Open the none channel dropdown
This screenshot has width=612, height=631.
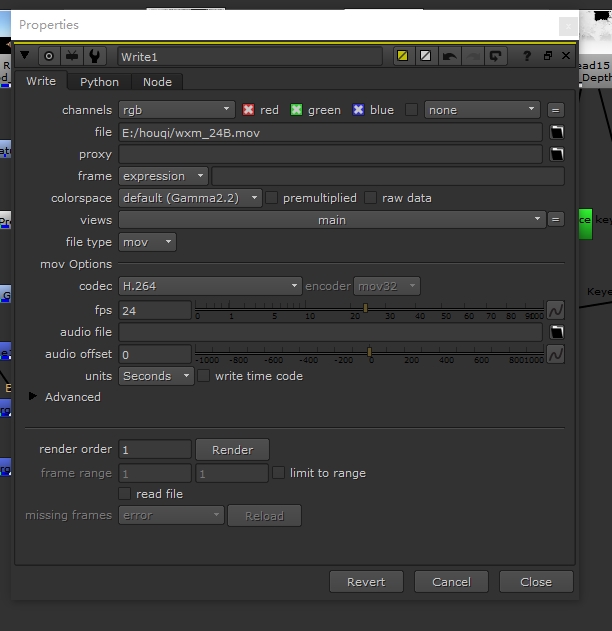482,110
